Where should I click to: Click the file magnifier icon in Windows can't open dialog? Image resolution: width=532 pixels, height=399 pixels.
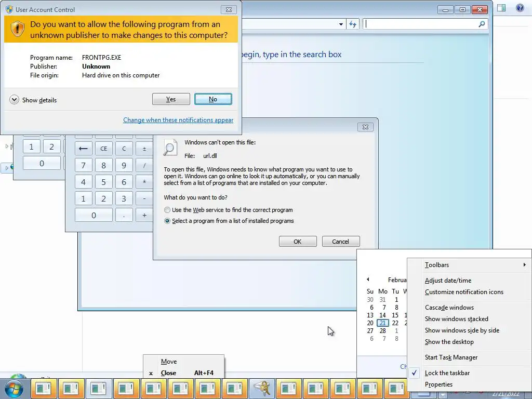click(170, 148)
